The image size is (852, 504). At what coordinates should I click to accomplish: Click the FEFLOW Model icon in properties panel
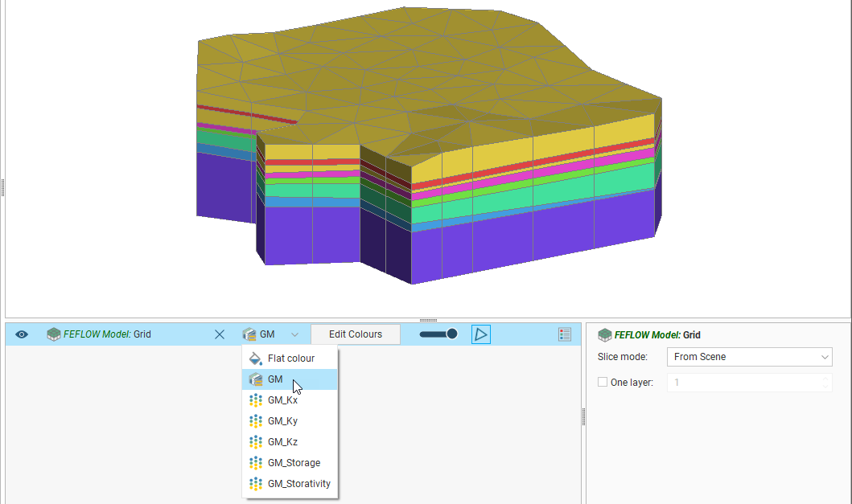604,335
